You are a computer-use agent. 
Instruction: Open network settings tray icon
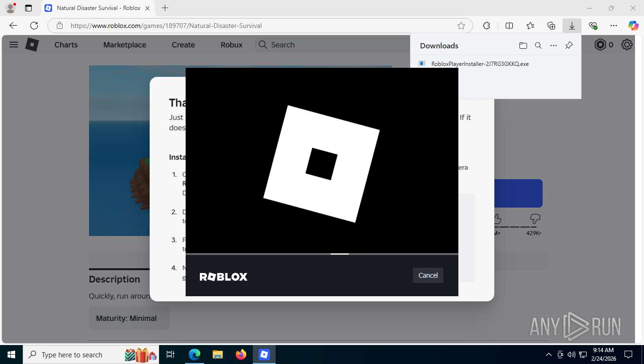(x=583, y=355)
